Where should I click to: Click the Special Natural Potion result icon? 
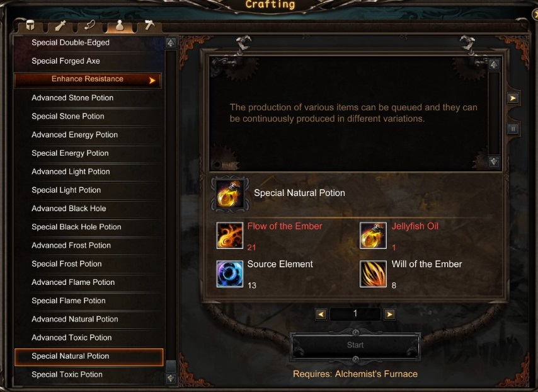(229, 194)
